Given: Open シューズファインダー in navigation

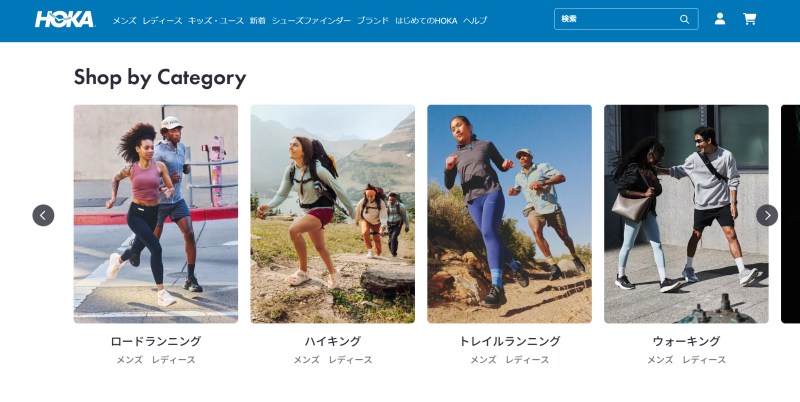Looking at the screenshot, I should (311, 20).
